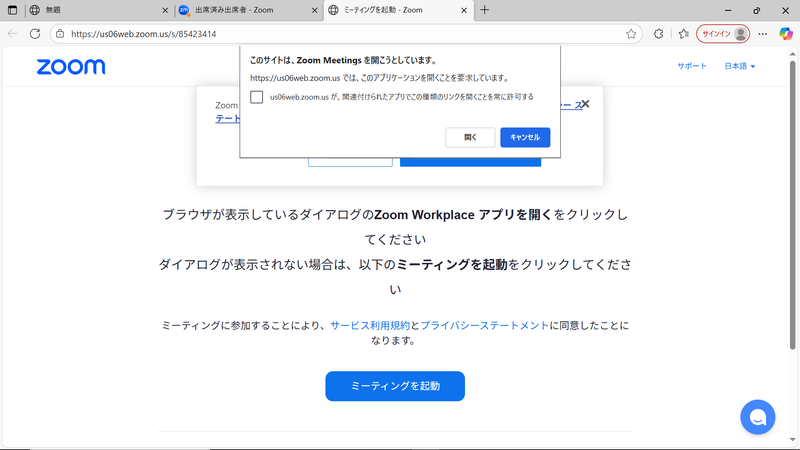Click the Zoom logo
800x450 pixels.
[x=71, y=66]
